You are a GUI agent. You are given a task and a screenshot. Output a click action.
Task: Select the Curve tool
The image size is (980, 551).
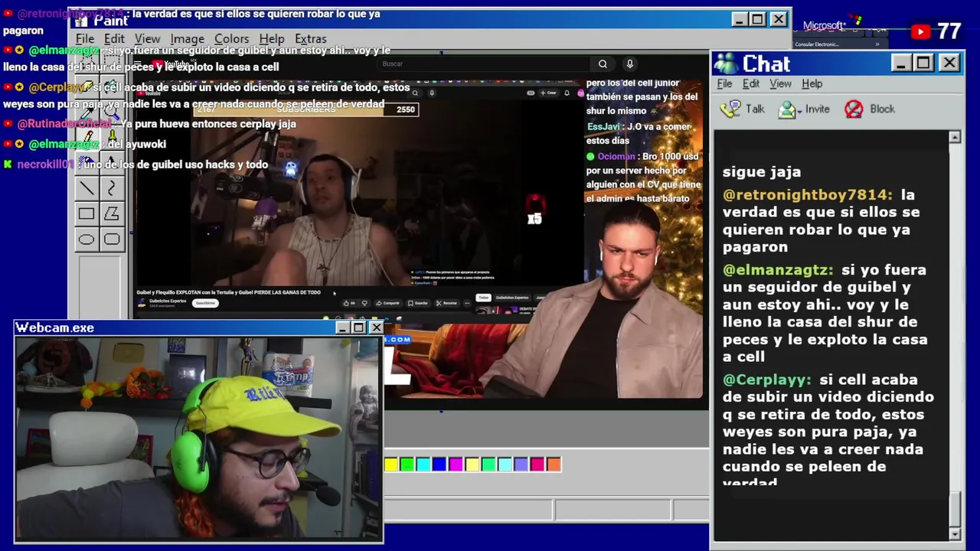[x=112, y=188]
